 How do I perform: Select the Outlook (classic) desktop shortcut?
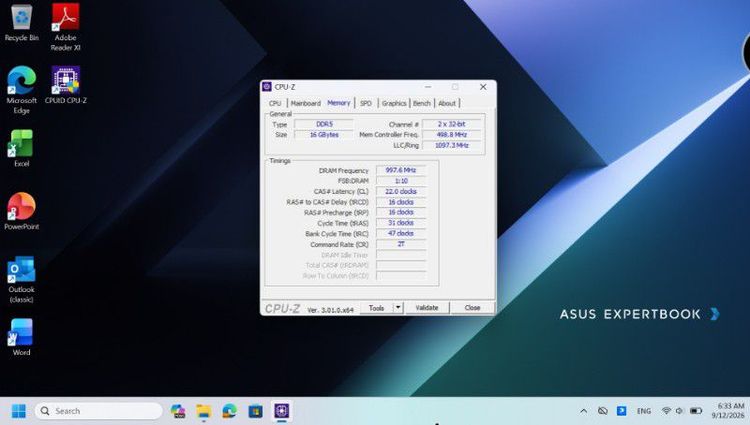[x=22, y=279]
